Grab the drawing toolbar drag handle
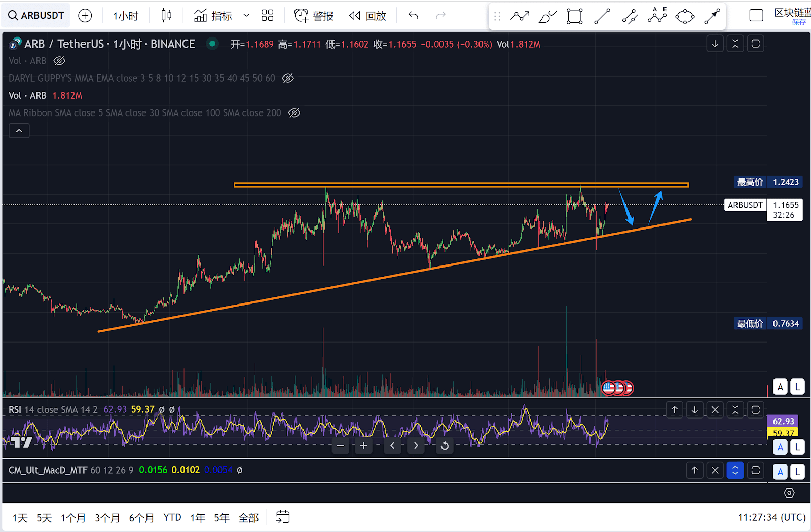Viewport: 811px width, 532px height. point(497,17)
